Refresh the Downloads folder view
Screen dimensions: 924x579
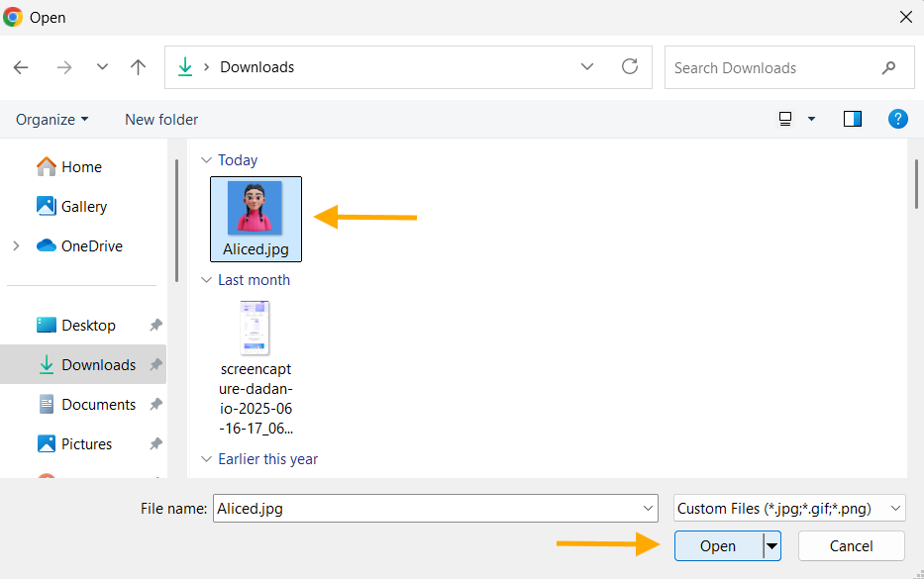630,67
